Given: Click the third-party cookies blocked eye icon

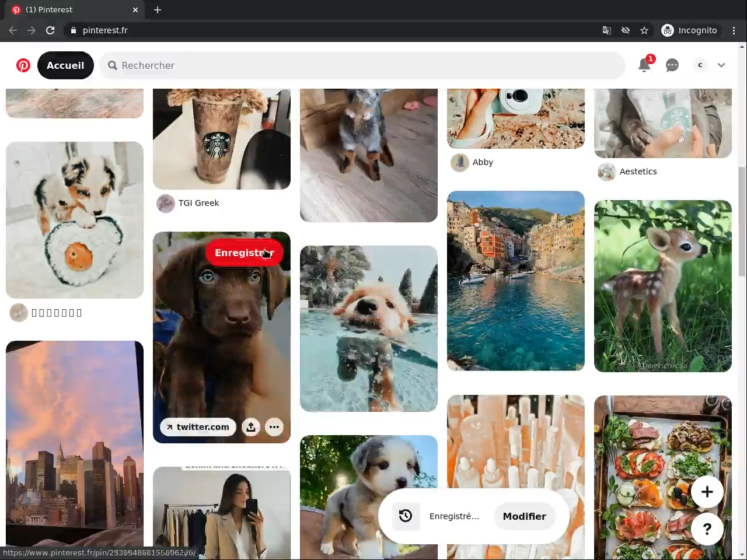Looking at the screenshot, I should coord(626,30).
